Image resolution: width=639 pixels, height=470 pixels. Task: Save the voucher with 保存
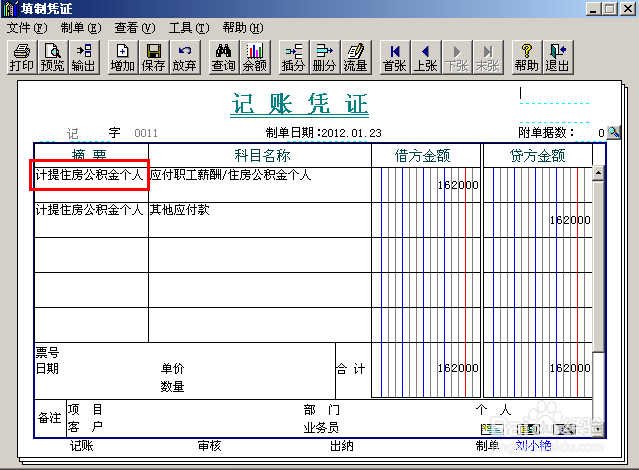(154, 57)
